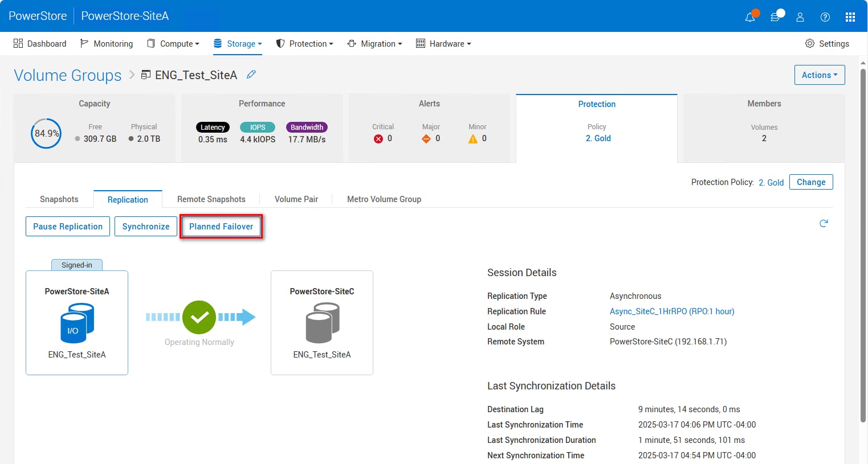Click the green Operating Normally checkmark

click(199, 317)
